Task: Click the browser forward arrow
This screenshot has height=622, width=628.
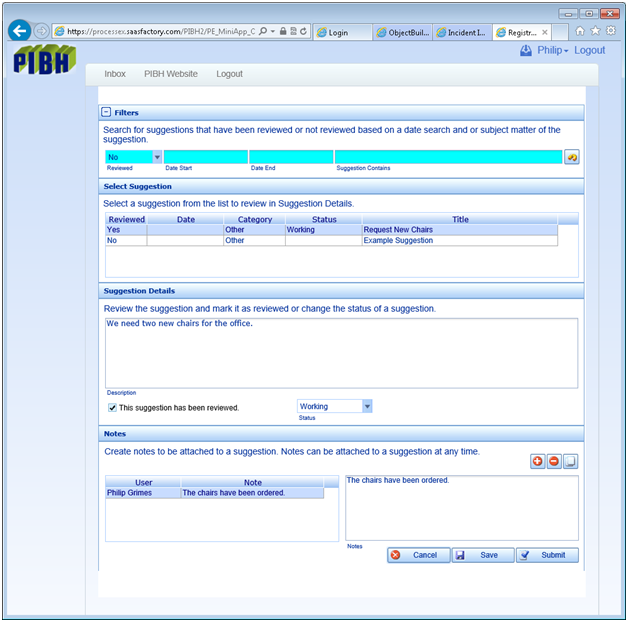Action: click(41, 31)
